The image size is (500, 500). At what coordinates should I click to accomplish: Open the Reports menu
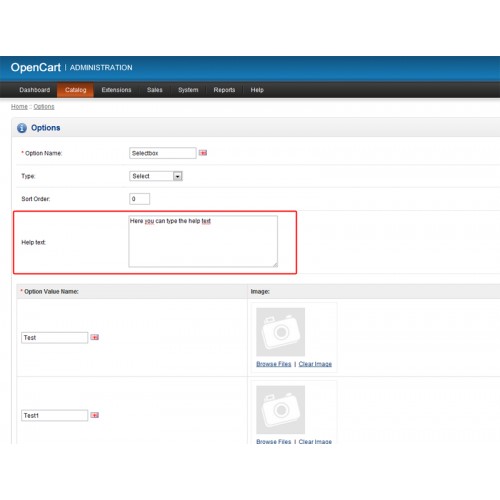224,90
